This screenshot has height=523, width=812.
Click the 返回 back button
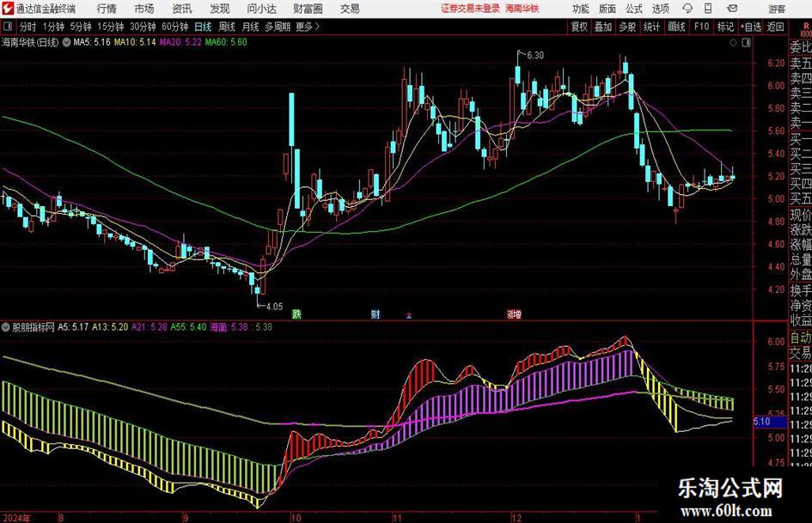tap(775, 27)
